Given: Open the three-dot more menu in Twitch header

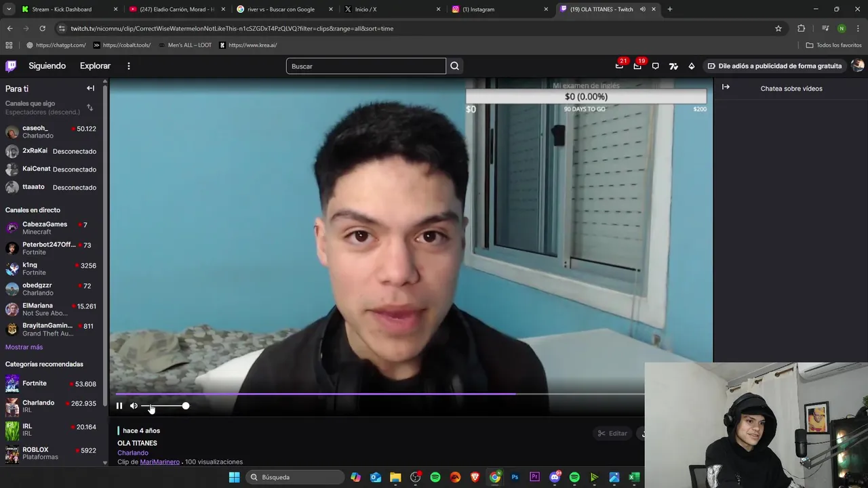Looking at the screenshot, I should coord(128,66).
